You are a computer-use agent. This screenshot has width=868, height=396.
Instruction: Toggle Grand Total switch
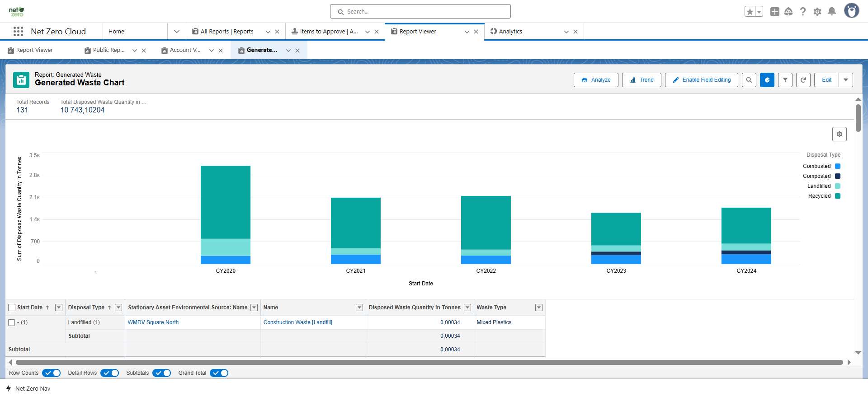[219, 373]
